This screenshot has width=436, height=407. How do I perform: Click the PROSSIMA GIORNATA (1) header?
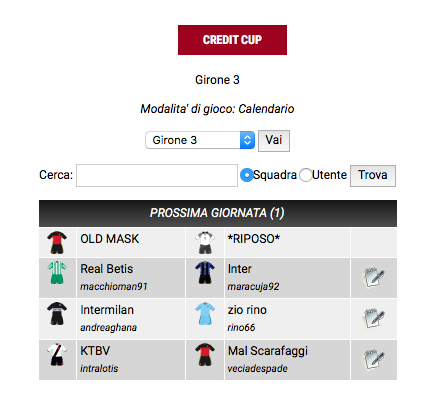click(218, 213)
